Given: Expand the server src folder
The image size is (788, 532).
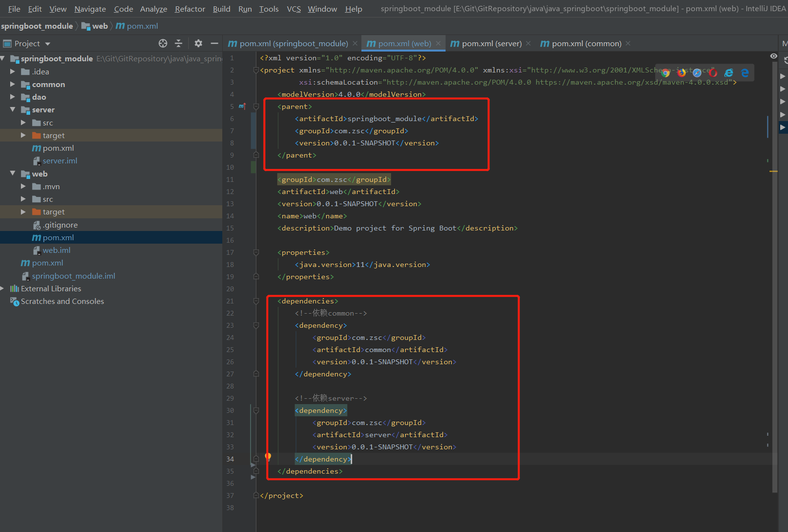Looking at the screenshot, I should point(23,123).
